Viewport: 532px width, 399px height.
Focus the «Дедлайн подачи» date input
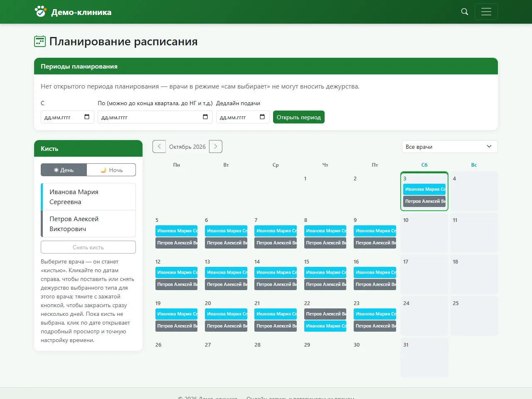[x=243, y=117]
